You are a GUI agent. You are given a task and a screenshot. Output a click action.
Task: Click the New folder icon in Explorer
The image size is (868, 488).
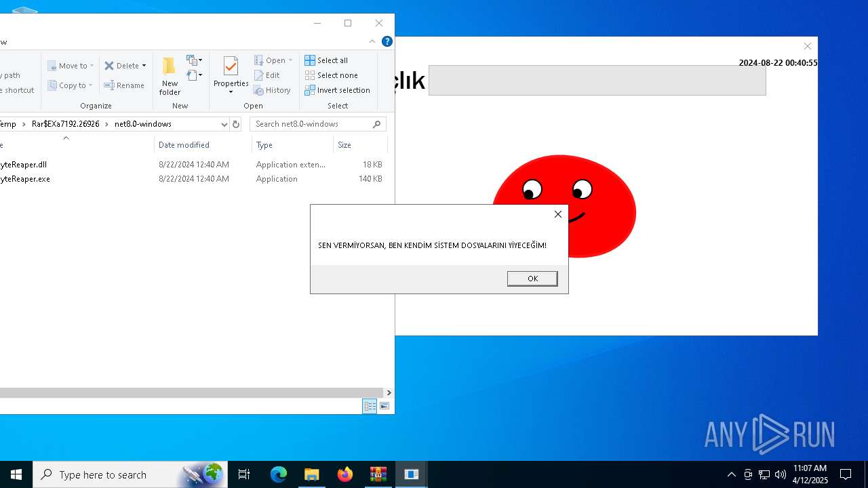click(170, 76)
